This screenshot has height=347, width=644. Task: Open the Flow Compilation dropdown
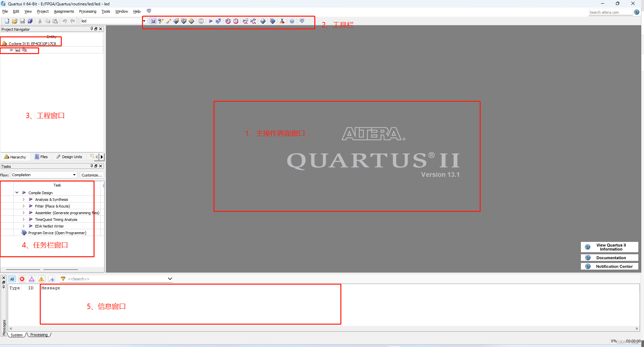[44, 175]
